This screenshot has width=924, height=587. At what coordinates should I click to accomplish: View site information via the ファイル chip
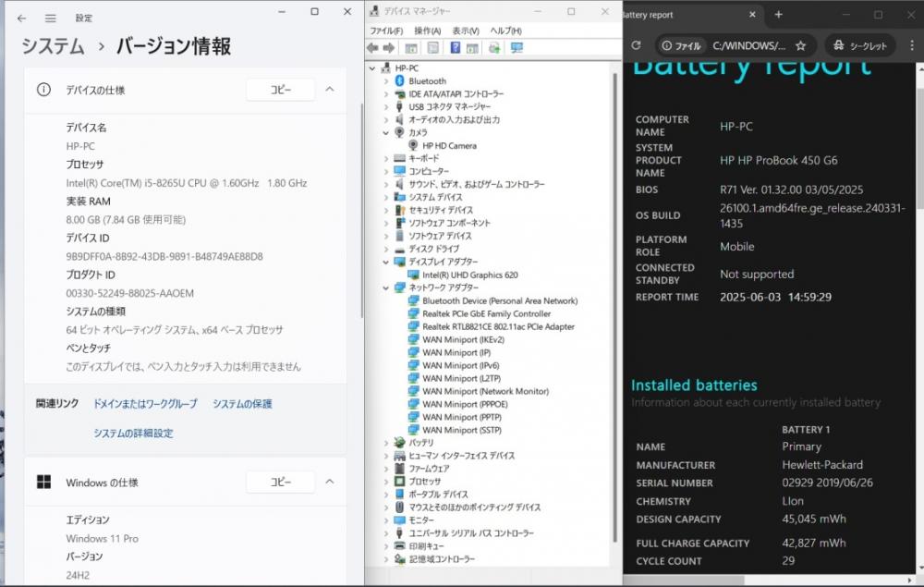click(681, 45)
